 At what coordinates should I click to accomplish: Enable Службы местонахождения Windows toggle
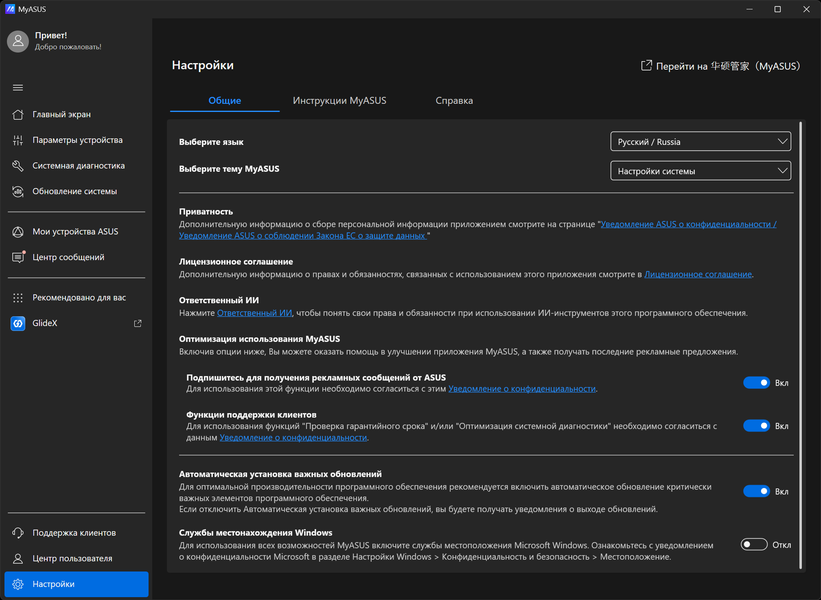[754, 545]
